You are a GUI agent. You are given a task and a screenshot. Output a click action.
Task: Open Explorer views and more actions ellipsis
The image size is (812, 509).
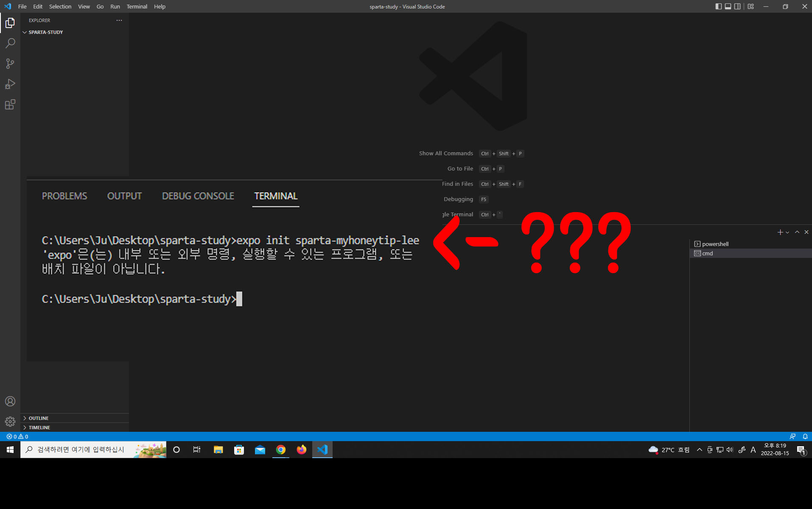119,20
